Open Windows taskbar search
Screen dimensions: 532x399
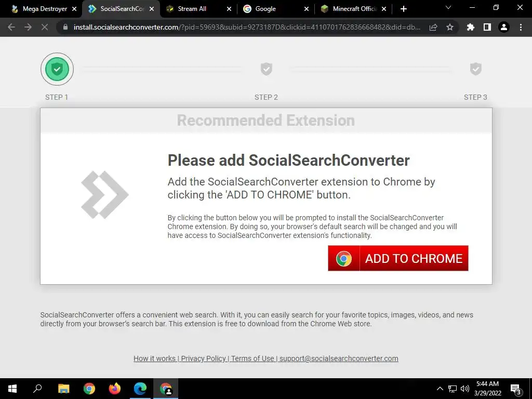click(x=37, y=389)
